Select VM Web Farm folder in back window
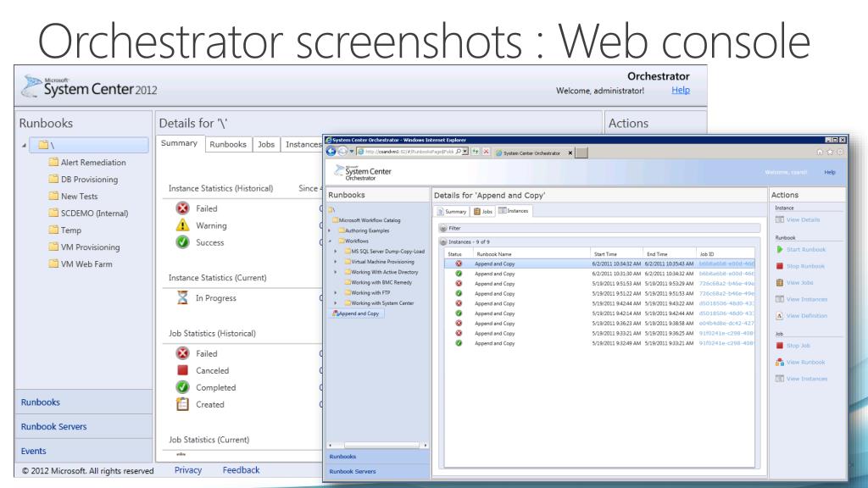 pyautogui.click(x=81, y=264)
